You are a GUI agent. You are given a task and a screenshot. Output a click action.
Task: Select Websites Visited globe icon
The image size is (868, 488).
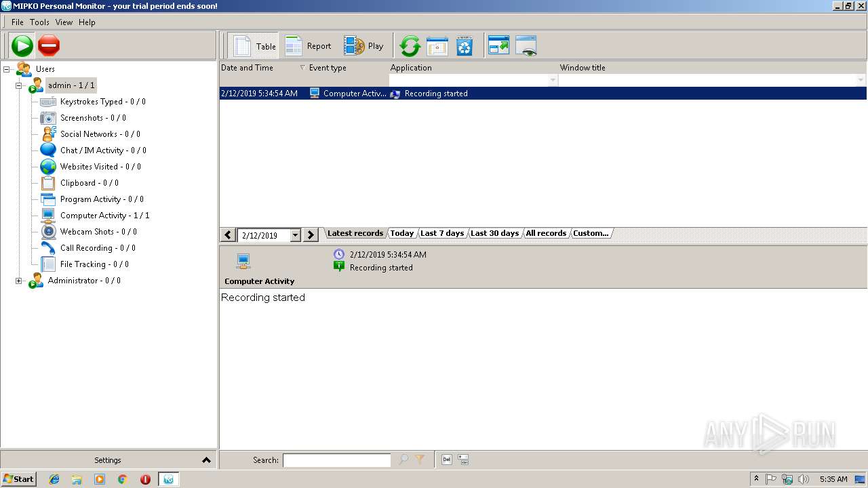point(48,167)
